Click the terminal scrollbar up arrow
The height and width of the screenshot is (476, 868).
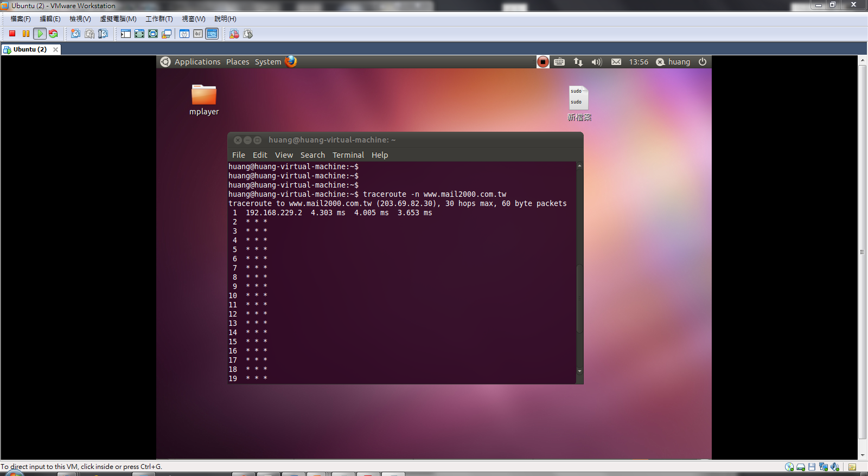pyautogui.click(x=579, y=165)
